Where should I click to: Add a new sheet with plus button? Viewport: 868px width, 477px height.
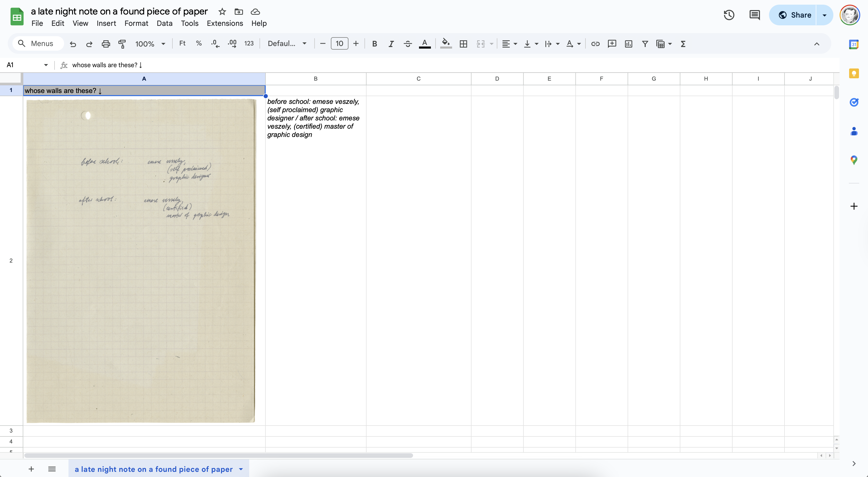31,469
